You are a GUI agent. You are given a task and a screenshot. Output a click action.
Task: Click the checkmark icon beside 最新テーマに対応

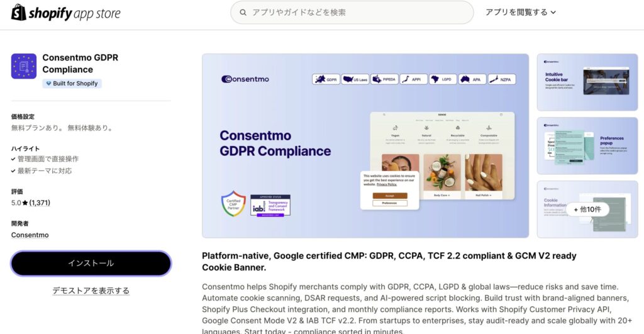[x=13, y=171]
